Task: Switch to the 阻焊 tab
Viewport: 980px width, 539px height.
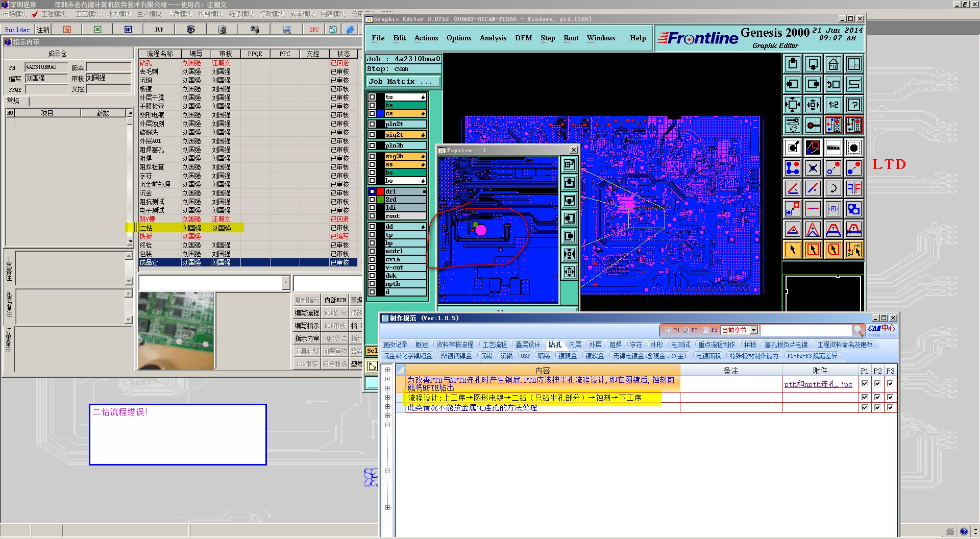Action: pos(616,345)
